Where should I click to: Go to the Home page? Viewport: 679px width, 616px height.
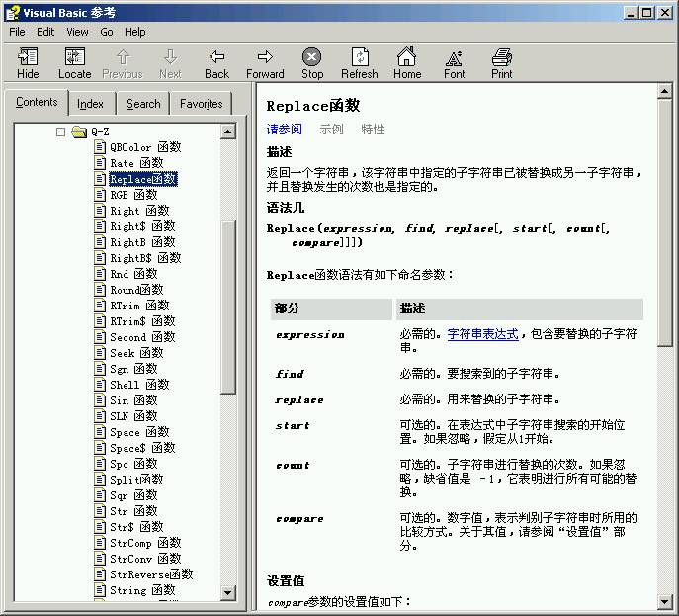click(x=407, y=63)
